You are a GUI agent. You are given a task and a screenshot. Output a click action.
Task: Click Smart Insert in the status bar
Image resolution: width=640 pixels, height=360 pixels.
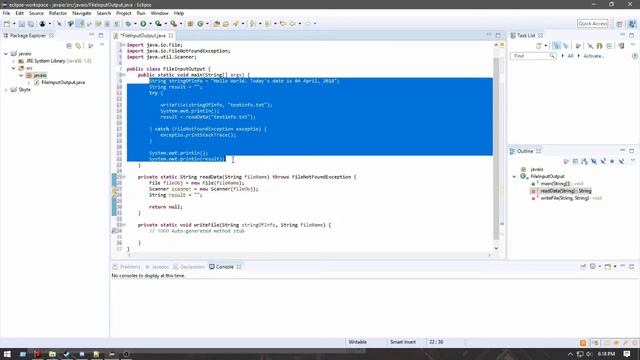[402, 342]
